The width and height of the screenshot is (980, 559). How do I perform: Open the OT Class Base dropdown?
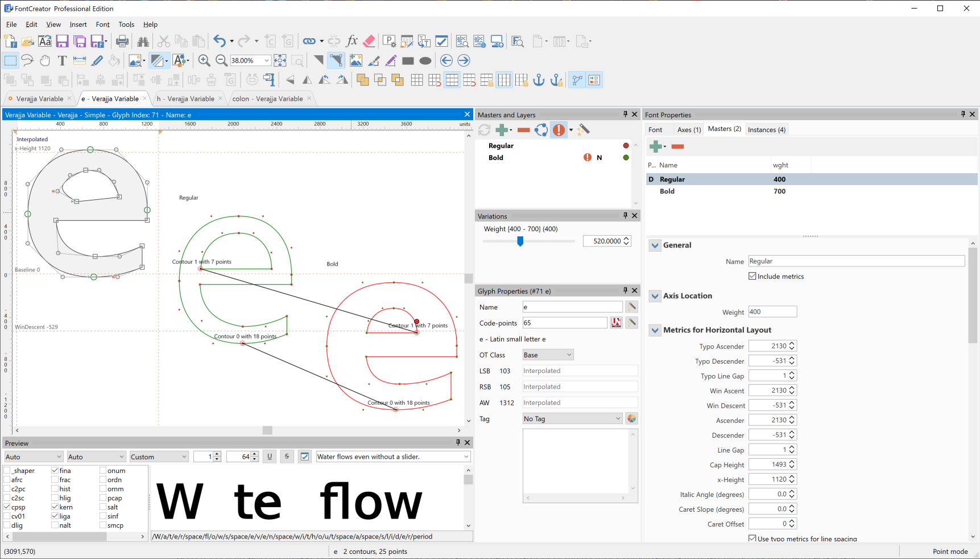point(548,355)
